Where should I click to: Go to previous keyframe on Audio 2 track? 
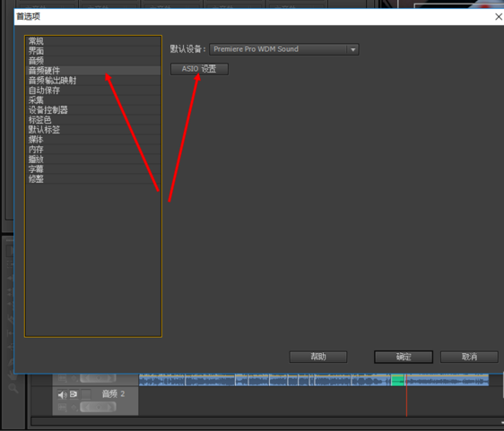[87, 407]
